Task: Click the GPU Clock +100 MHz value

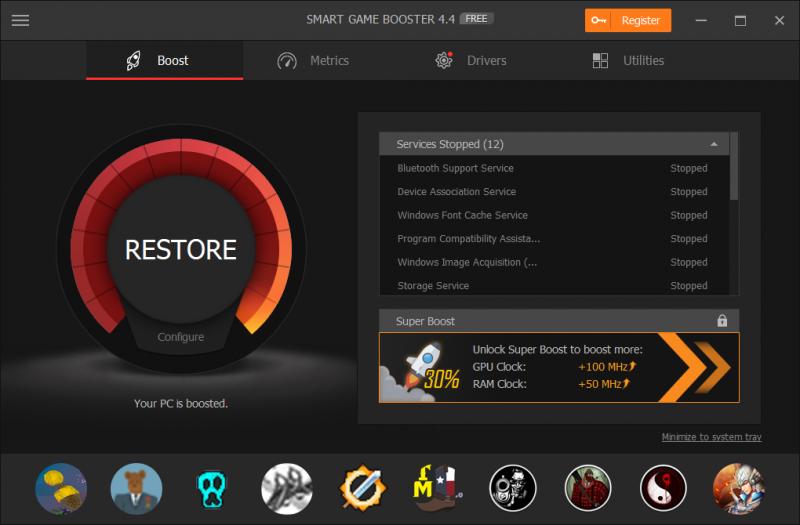Action: coord(607,366)
